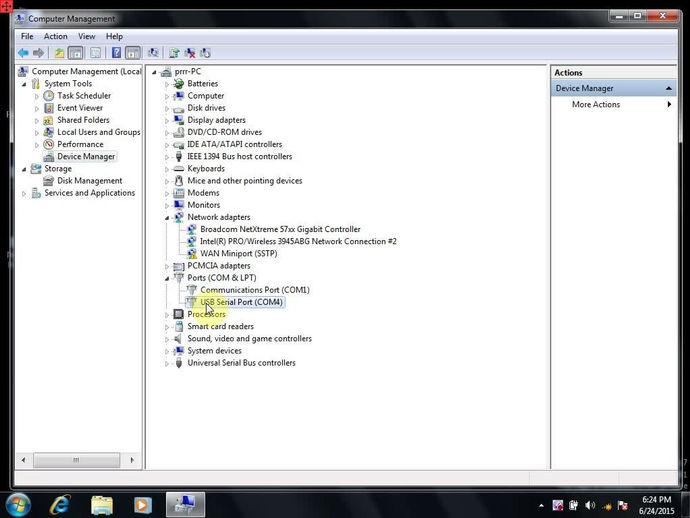This screenshot has width=690, height=518.
Task: Expand the Services and Applications node
Action: (x=24, y=193)
